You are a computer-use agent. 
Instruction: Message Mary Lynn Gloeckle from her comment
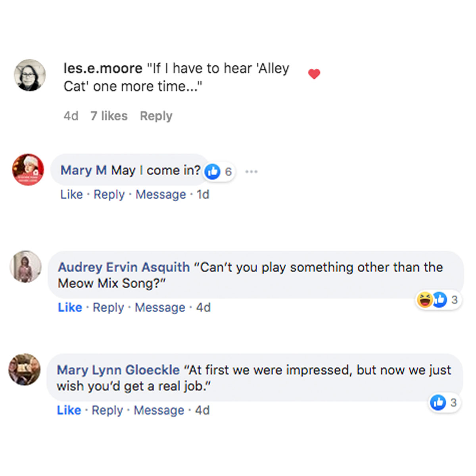pyautogui.click(x=159, y=410)
